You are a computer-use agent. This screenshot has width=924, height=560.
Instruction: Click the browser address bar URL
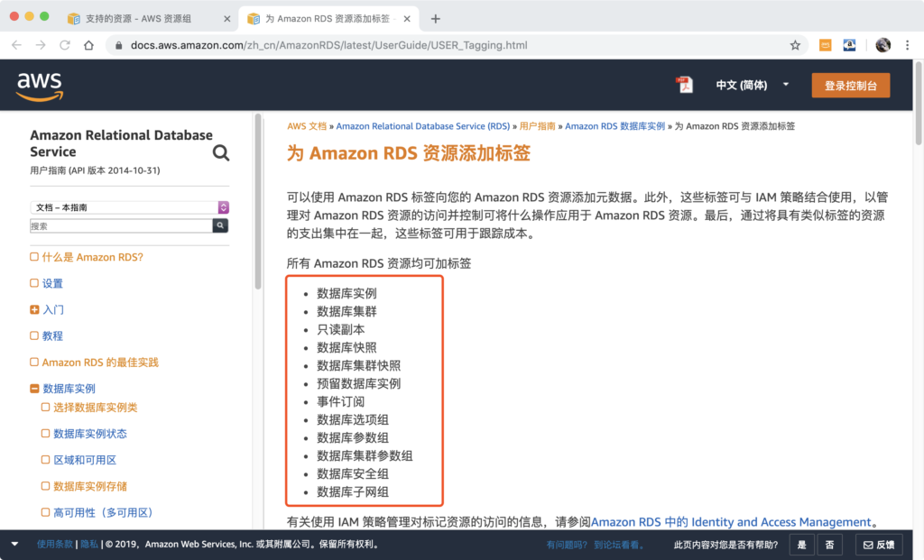click(x=328, y=45)
